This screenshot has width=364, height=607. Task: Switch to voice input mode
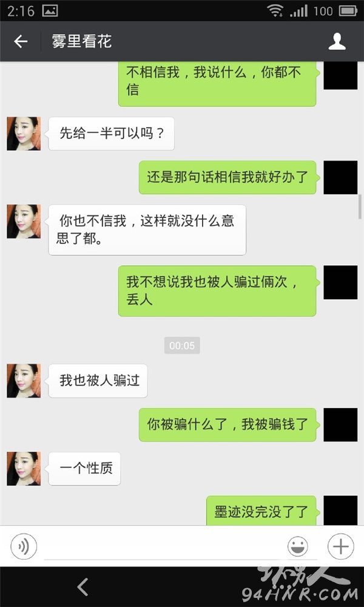pos(24,546)
